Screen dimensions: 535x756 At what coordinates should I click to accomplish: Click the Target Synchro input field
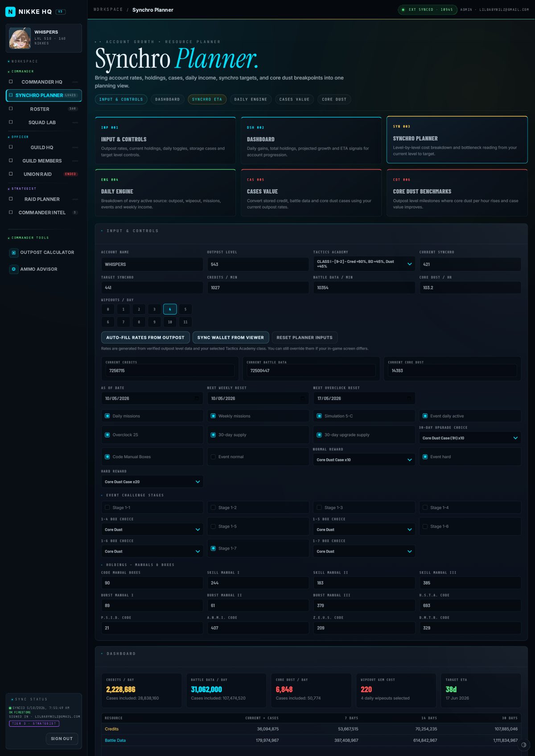152,287
